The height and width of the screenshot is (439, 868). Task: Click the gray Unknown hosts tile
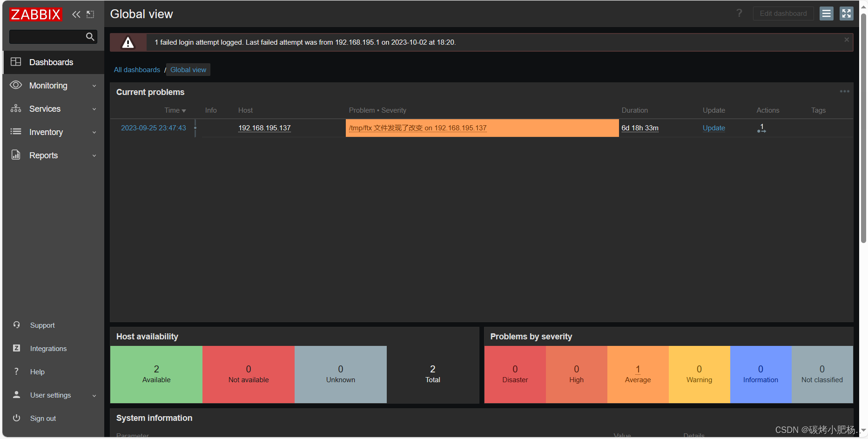pos(341,374)
